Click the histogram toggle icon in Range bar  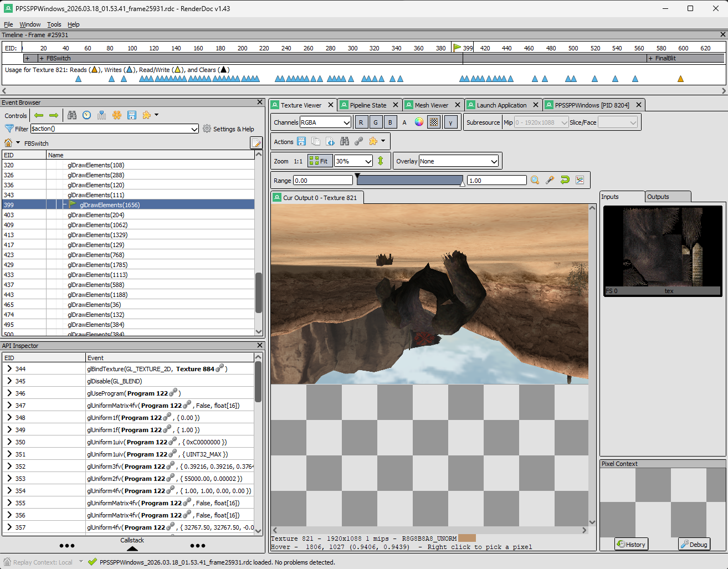click(580, 180)
